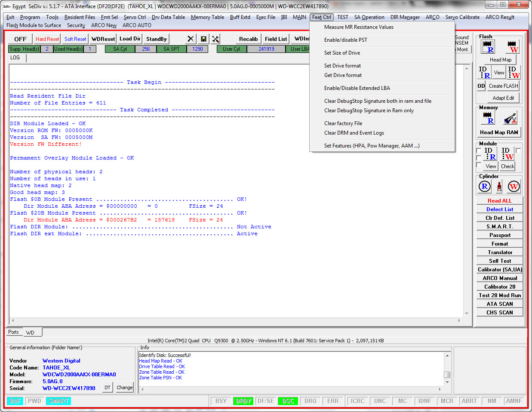The height and width of the screenshot is (412, 532).
Task: Select Enable/Disable Extended LBA entry
Action: point(357,88)
